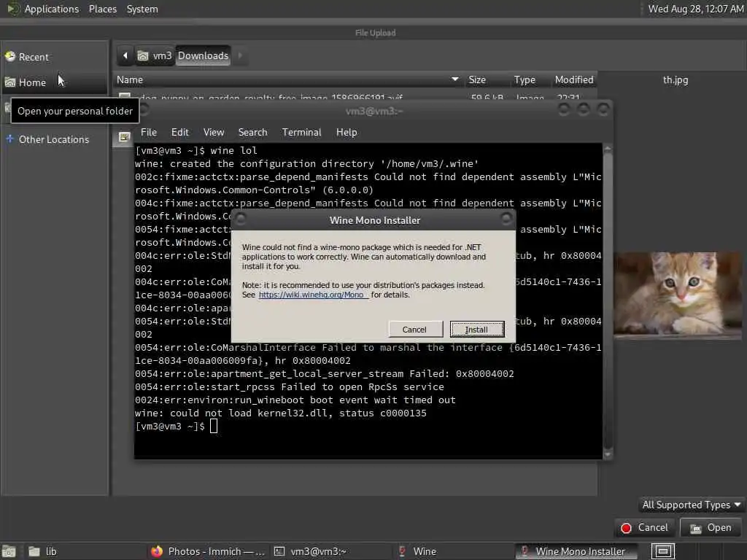Switch to Wine taskbar item
This screenshot has width=747, height=560.
tap(454, 551)
